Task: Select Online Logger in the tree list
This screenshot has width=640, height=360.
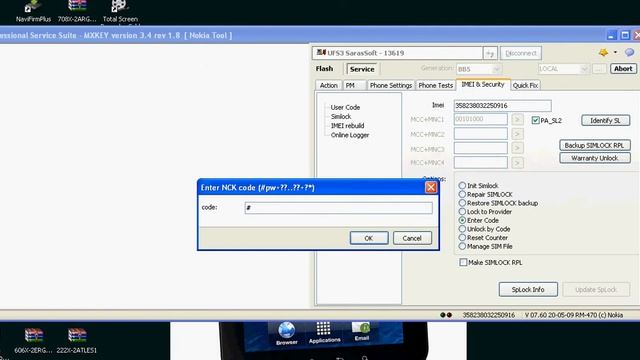Action: point(350,135)
